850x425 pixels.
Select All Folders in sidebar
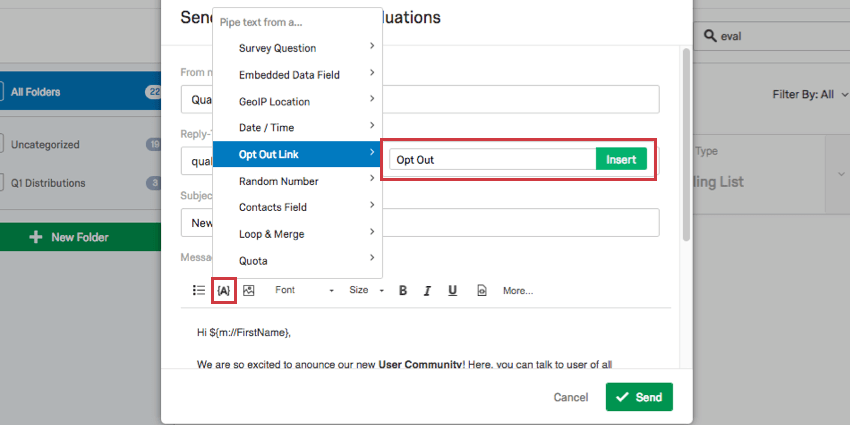[x=80, y=92]
